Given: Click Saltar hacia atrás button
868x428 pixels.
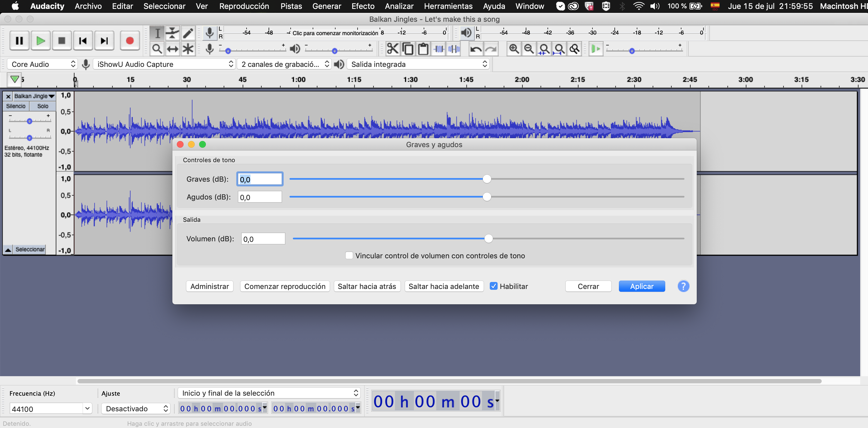Looking at the screenshot, I should [367, 286].
